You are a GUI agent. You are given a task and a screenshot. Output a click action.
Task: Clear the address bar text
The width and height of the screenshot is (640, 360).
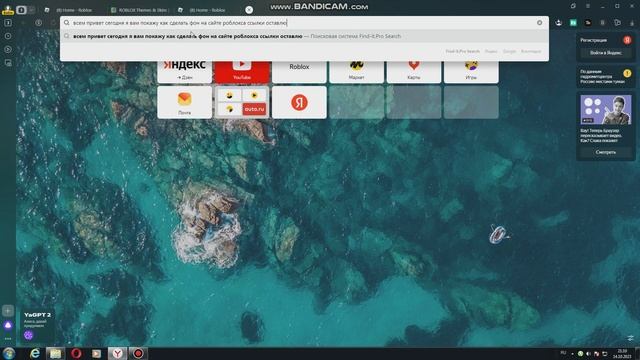540,23
